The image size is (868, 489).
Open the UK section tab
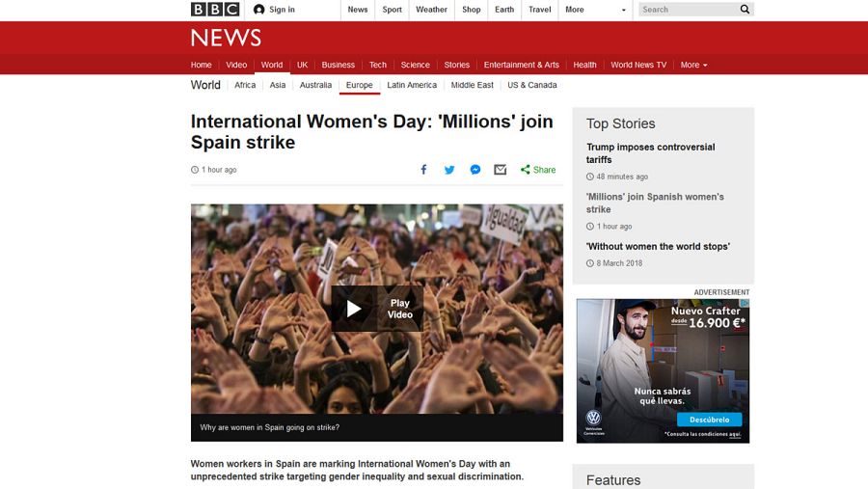click(x=302, y=65)
